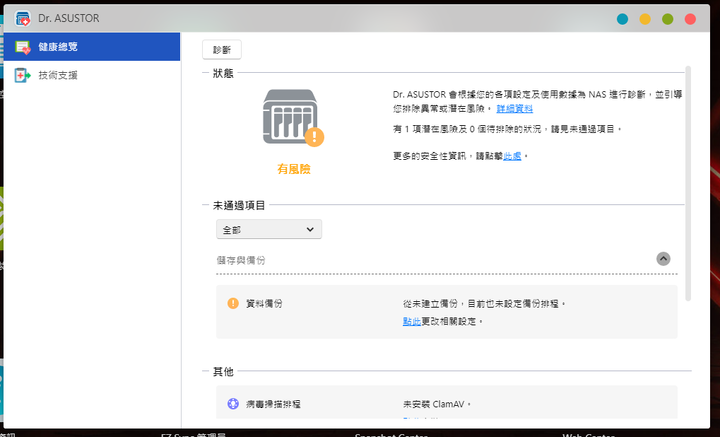This screenshot has width=720, height=437.
Task: Click the NAS device status icon
Action: [x=290, y=116]
